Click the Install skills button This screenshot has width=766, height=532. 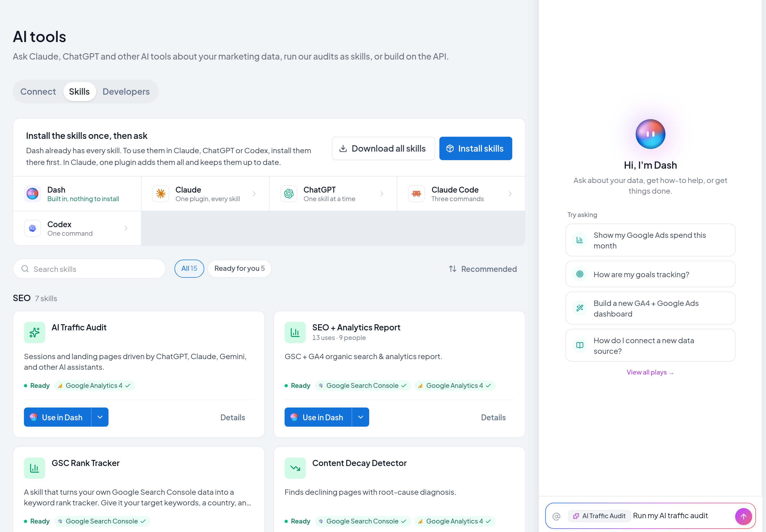click(475, 148)
